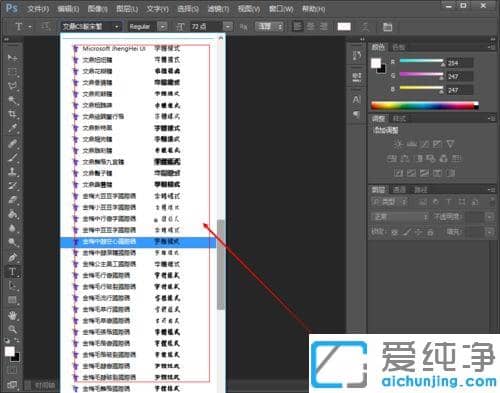The width and height of the screenshot is (500, 393).
Task: Open the layer blend mode 正常 dropdown
Action: (x=400, y=217)
